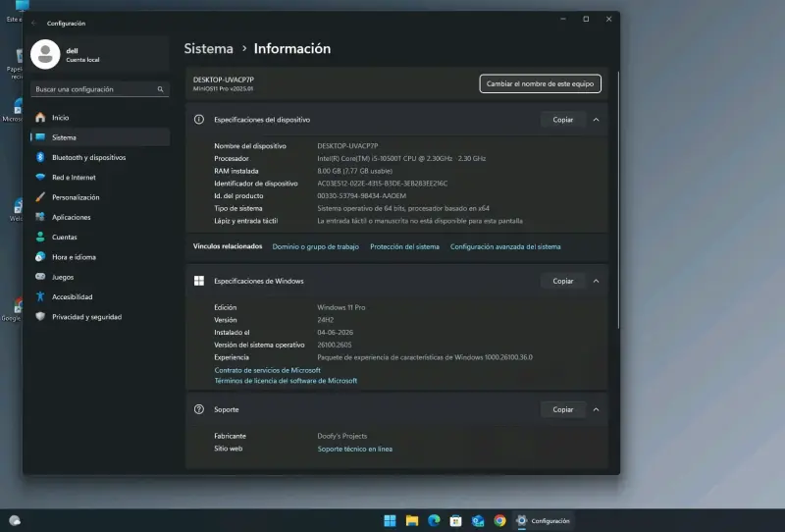Open the Aplicaciones icon
This screenshot has width=785, height=532.
(x=40, y=217)
